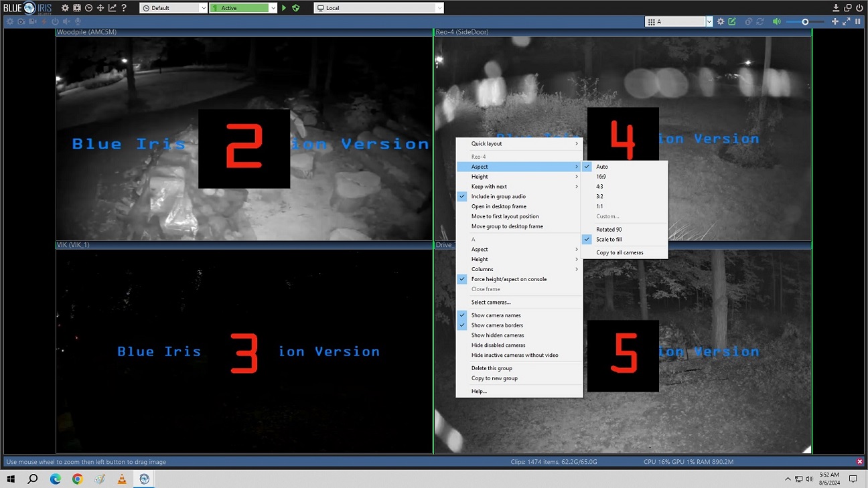Viewport: 868px width, 488px height.
Task: Select 1:1 aspect ratio
Action: 625,207
